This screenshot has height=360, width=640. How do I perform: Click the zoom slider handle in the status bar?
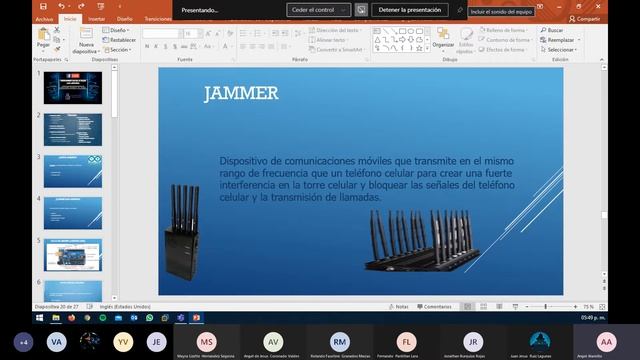coord(545,307)
